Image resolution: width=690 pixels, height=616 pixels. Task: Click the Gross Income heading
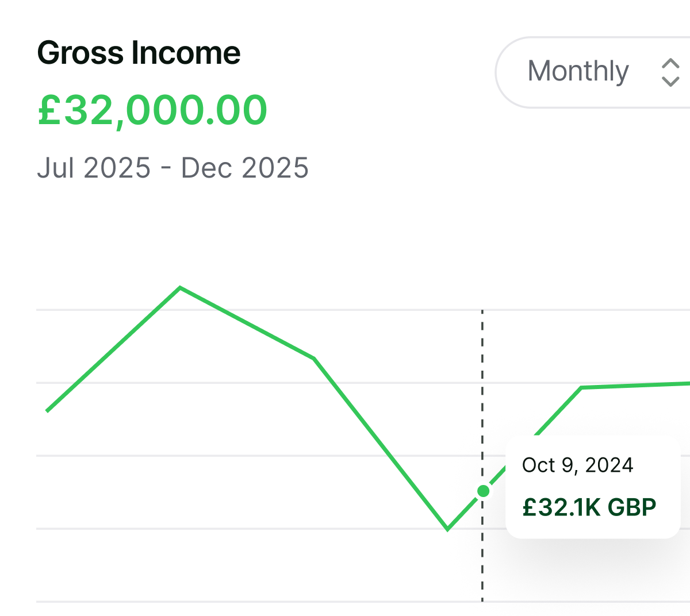139,53
